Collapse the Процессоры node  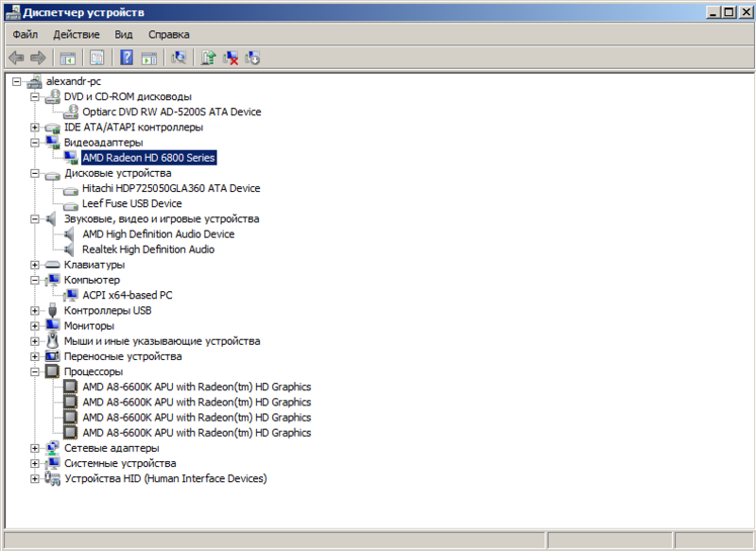point(34,371)
